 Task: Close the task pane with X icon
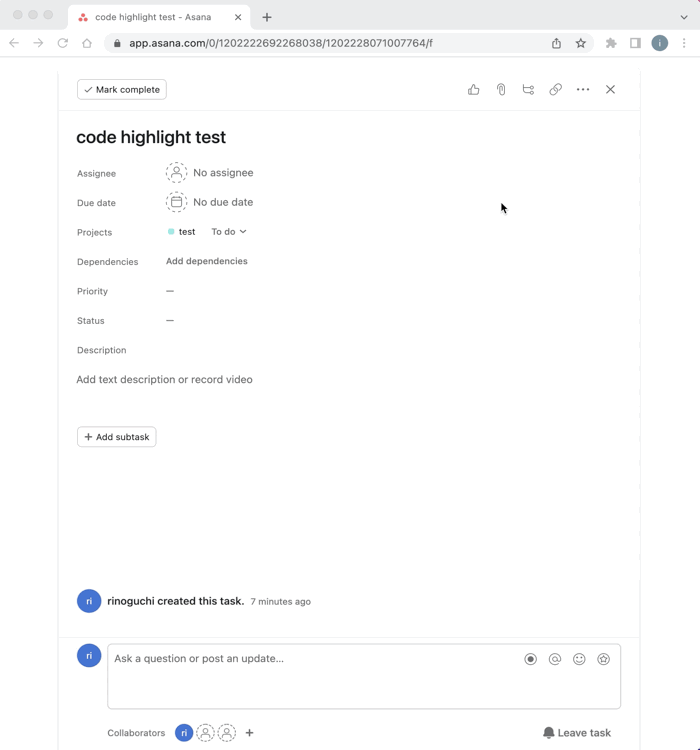tap(610, 89)
